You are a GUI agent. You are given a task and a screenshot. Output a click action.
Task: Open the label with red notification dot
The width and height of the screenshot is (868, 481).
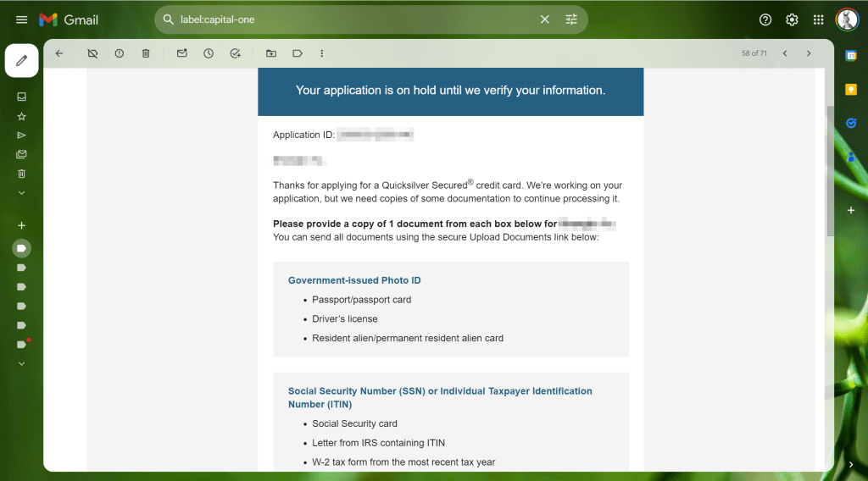pyautogui.click(x=23, y=344)
